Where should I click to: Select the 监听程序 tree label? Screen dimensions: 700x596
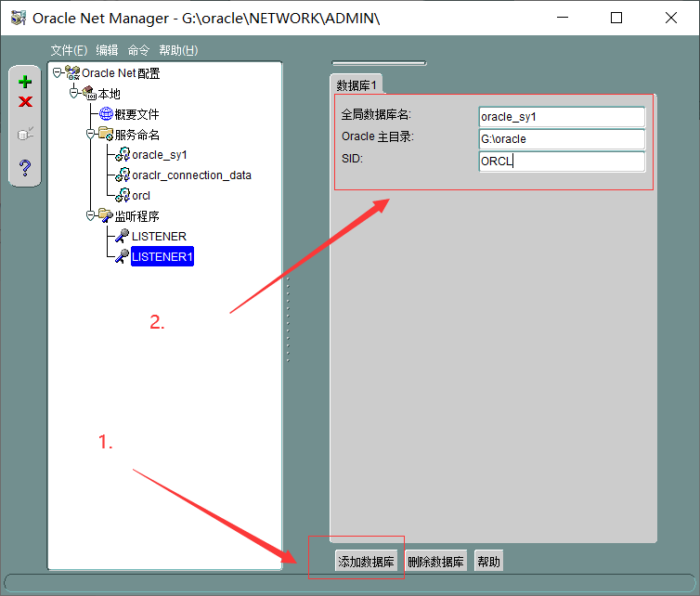(x=136, y=216)
